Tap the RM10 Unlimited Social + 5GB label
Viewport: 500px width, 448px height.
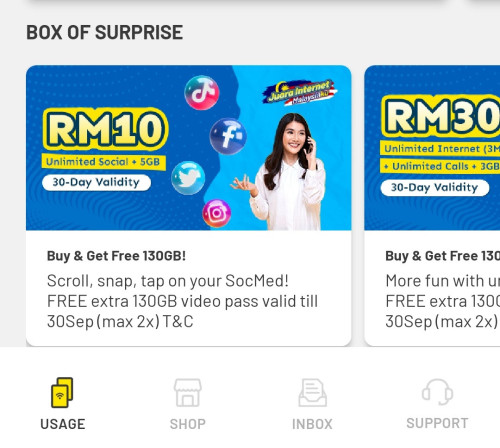tap(104, 162)
